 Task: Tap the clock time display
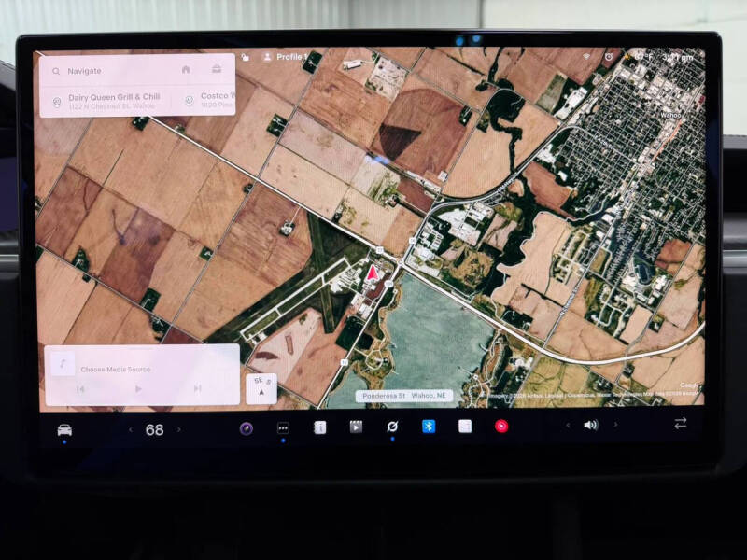click(x=678, y=58)
